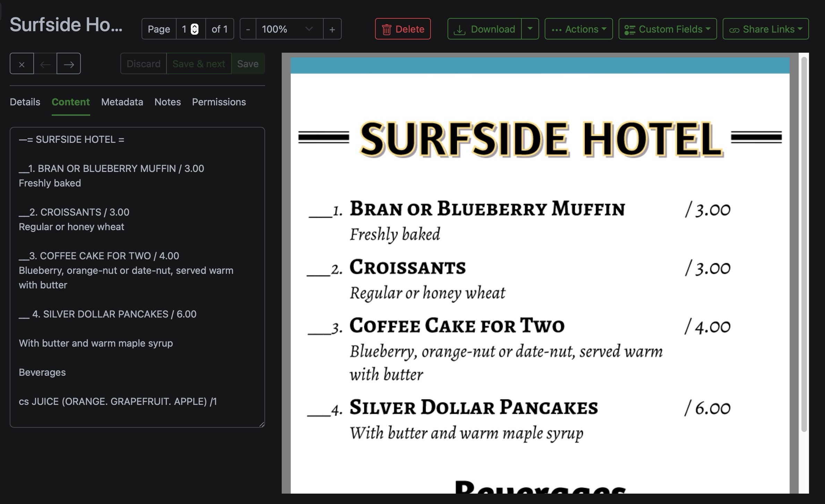The image size is (825, 504).
Task: Click the Download icon to download the document
Action: (460, 29)
